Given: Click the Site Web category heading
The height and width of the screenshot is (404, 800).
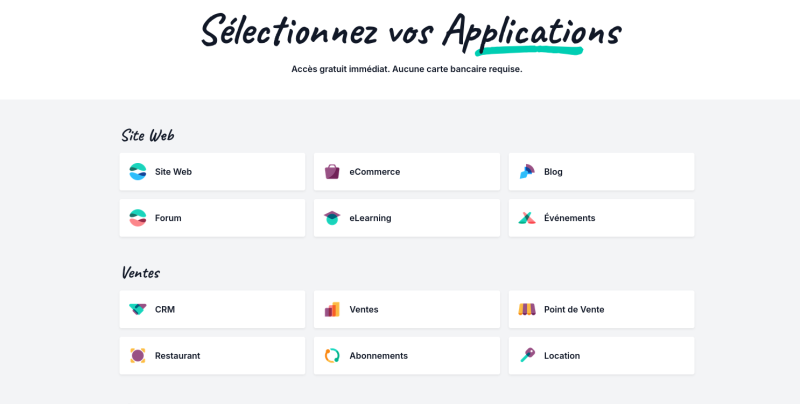Looking at the screenshot, I should coord(147,135).
